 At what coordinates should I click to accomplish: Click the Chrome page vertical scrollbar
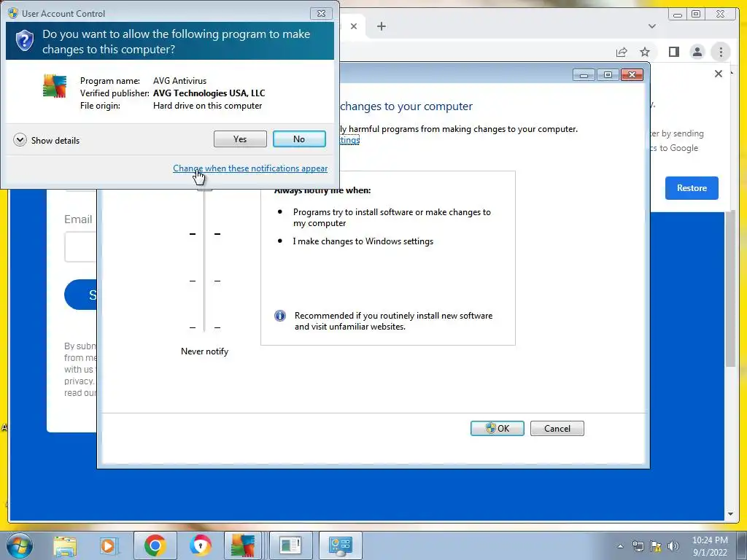[x=730, y=288]
